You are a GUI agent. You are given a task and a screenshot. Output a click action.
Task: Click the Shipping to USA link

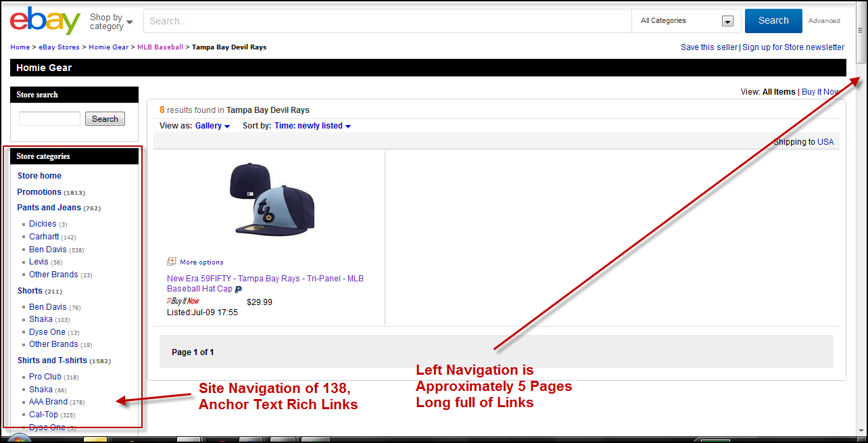coord(825,142)
